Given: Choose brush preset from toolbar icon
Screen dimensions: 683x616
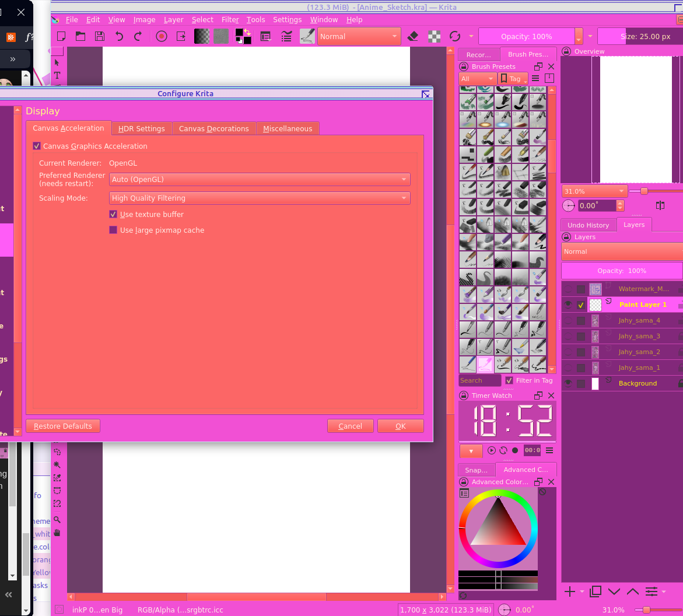Looking at the screenshot, I should (x=307, y=37).
